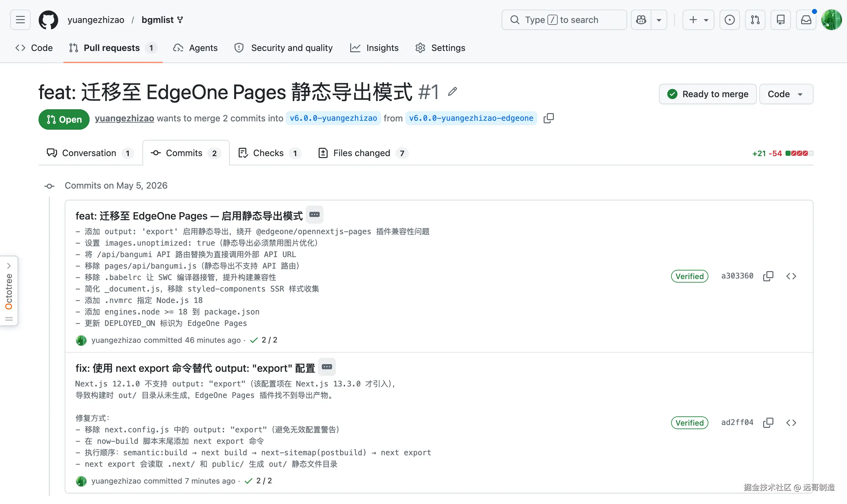Copy full SHA for commit a303360
Viewport: 847px width, 504px height.
tap(768, 276)
